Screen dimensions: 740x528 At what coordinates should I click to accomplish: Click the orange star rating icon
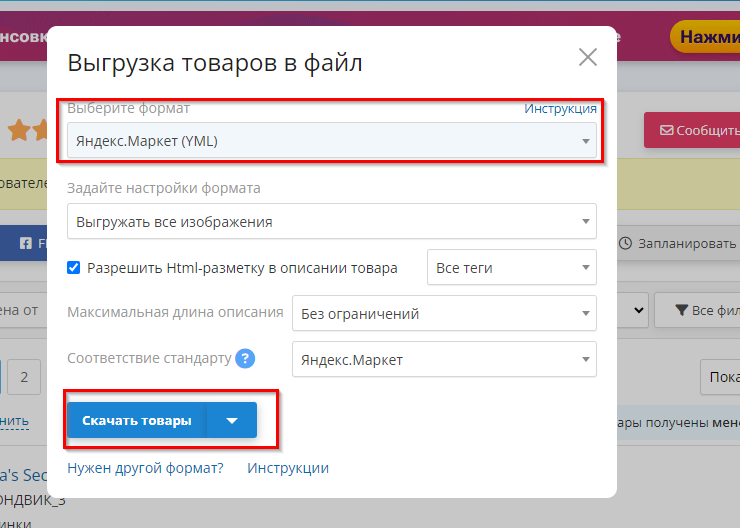[x=18, y=130]
